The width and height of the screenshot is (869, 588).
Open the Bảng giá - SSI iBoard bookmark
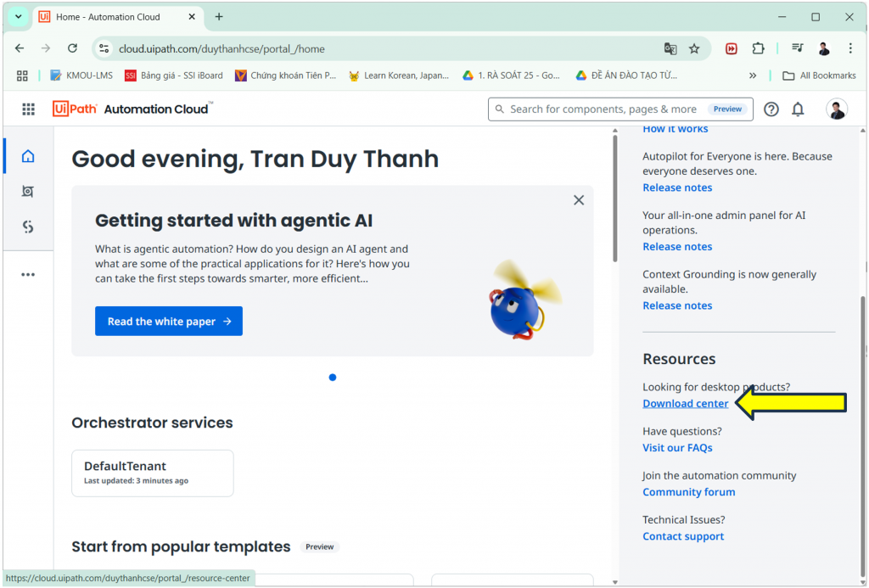[174, 76]
